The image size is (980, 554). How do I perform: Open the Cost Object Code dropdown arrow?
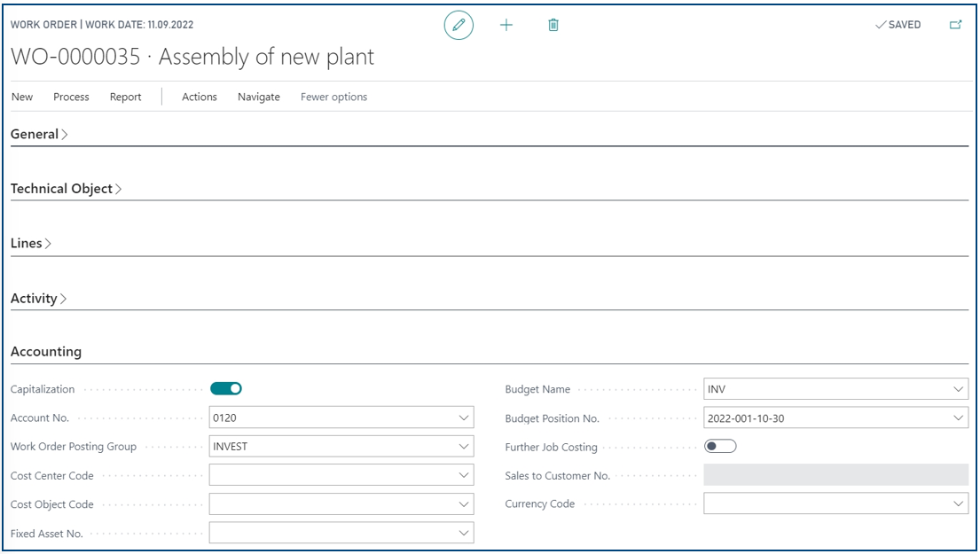point(464,504)
